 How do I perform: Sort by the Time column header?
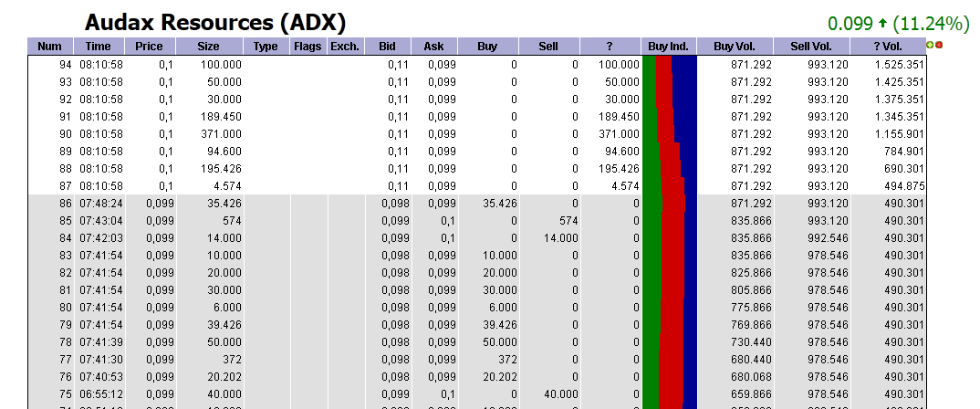pyautogui.click(x=99, y=47)
